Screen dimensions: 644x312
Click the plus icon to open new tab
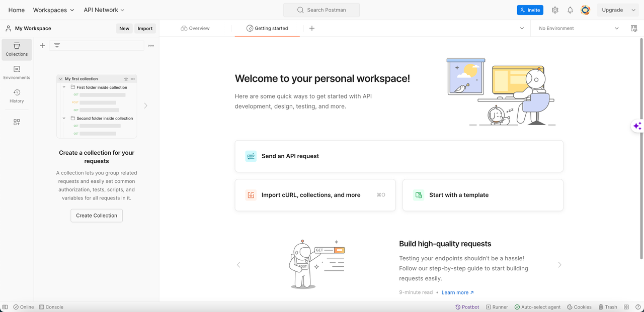[x=312, y=29]
